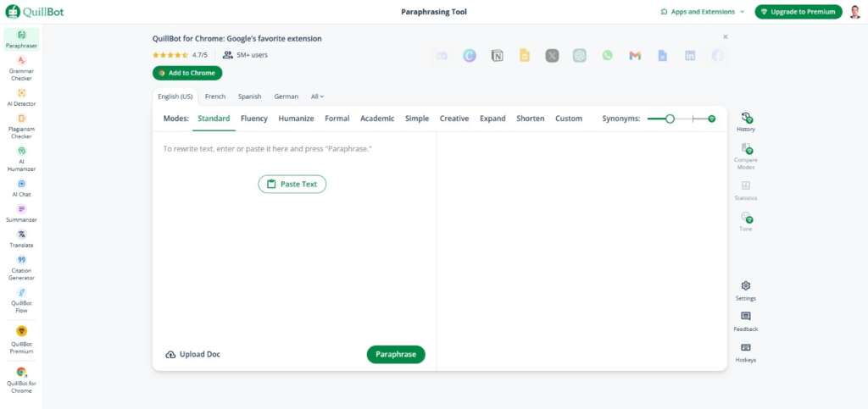Open the Citation Generator
868x409 pixels.
(21, 268)
